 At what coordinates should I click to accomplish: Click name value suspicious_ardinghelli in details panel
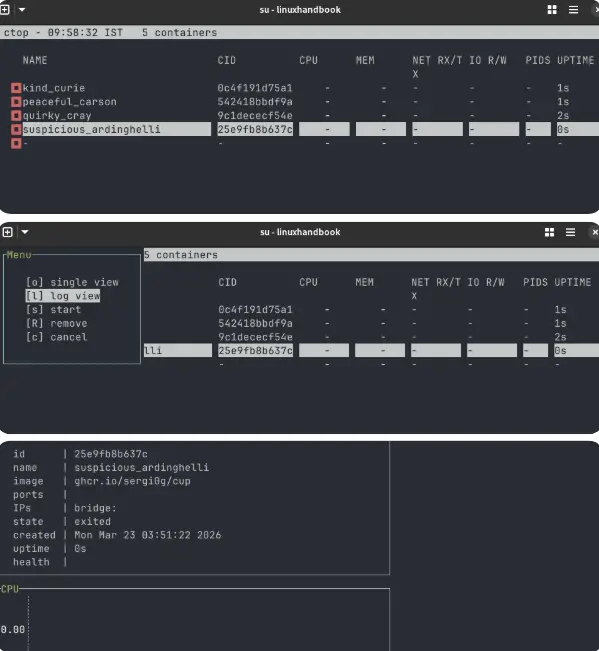click(x=142, y=467)
